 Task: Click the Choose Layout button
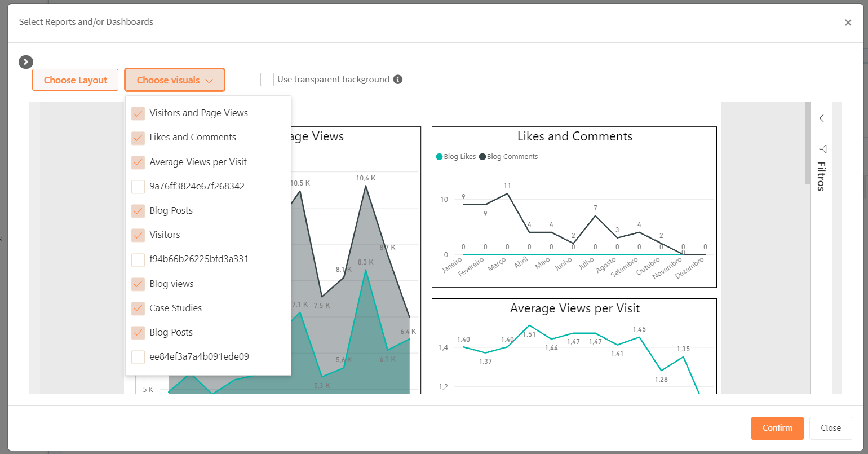pyautogui.click(x=75, y=80)
